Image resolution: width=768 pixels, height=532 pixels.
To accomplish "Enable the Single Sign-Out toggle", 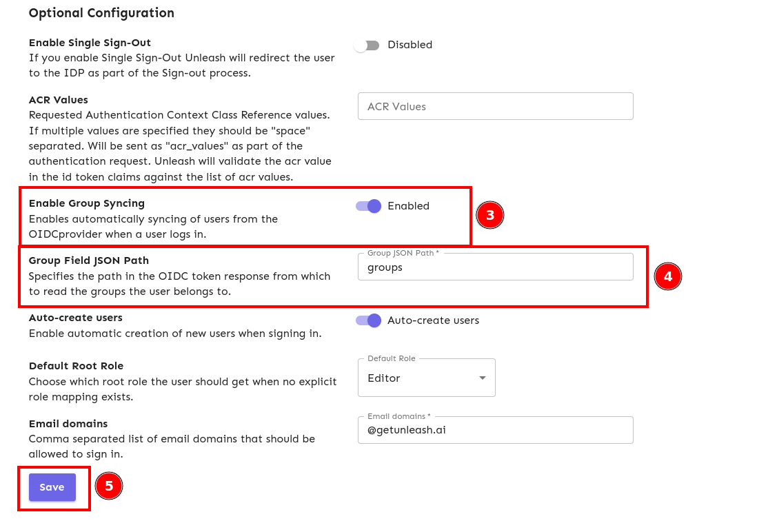I will coord(367,45).
